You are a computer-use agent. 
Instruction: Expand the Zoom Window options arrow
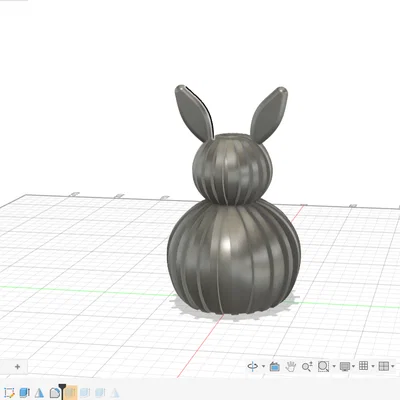pos(334,366)
